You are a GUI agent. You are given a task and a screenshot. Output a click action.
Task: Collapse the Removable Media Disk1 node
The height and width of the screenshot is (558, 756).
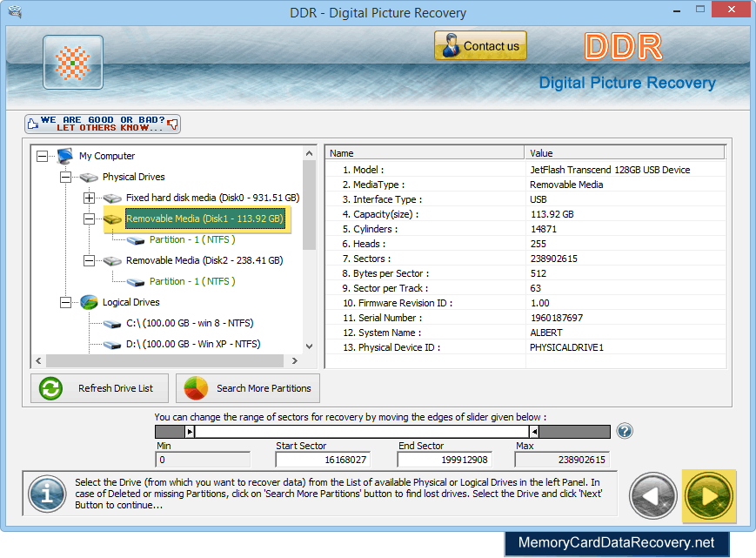(x=89, y=219)
